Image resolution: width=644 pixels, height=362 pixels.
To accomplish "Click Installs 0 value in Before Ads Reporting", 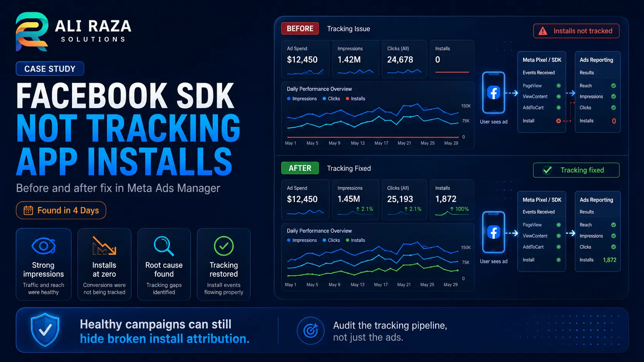I will click(x=614, y=121).
